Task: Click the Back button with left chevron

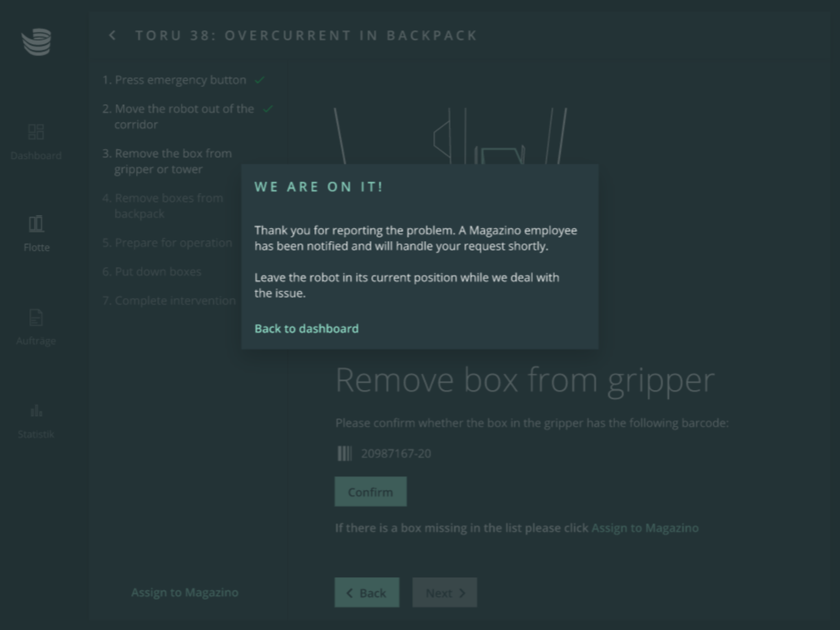Action: [x=366, y=593]
